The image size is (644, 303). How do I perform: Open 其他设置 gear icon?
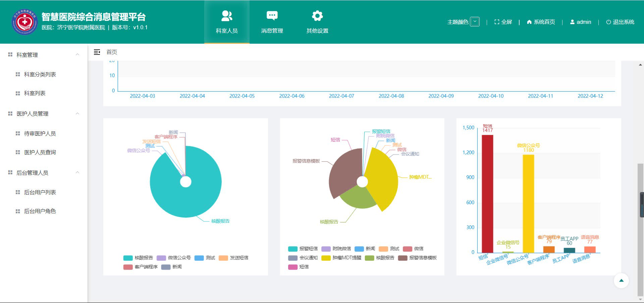pos(317,16)
